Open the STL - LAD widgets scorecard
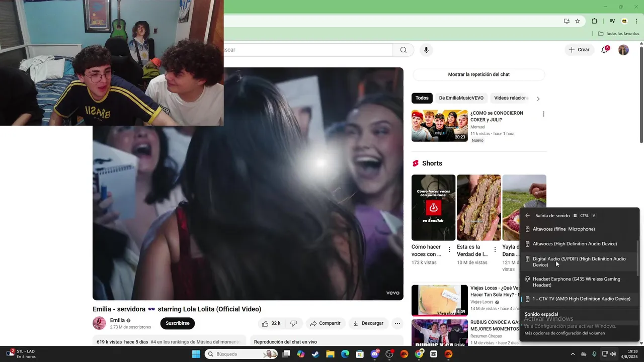The image size is (644, 362). [21, 354]
